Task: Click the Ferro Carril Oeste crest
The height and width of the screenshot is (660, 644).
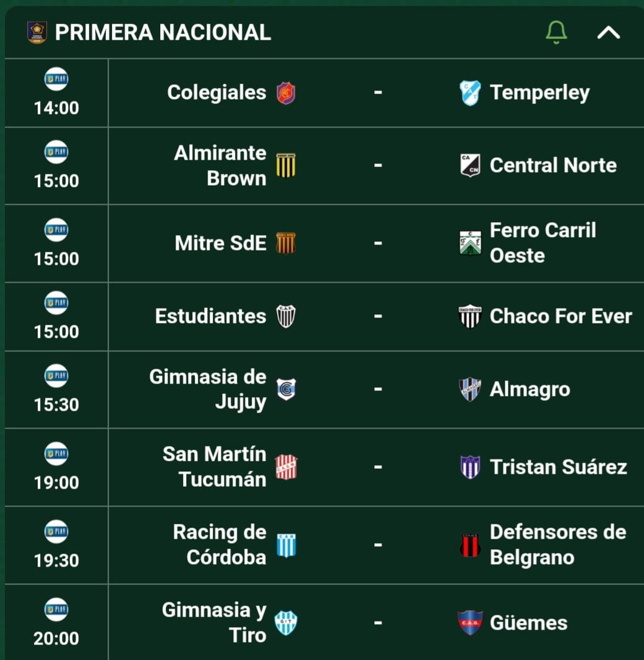Action: [x=470, y=243]
